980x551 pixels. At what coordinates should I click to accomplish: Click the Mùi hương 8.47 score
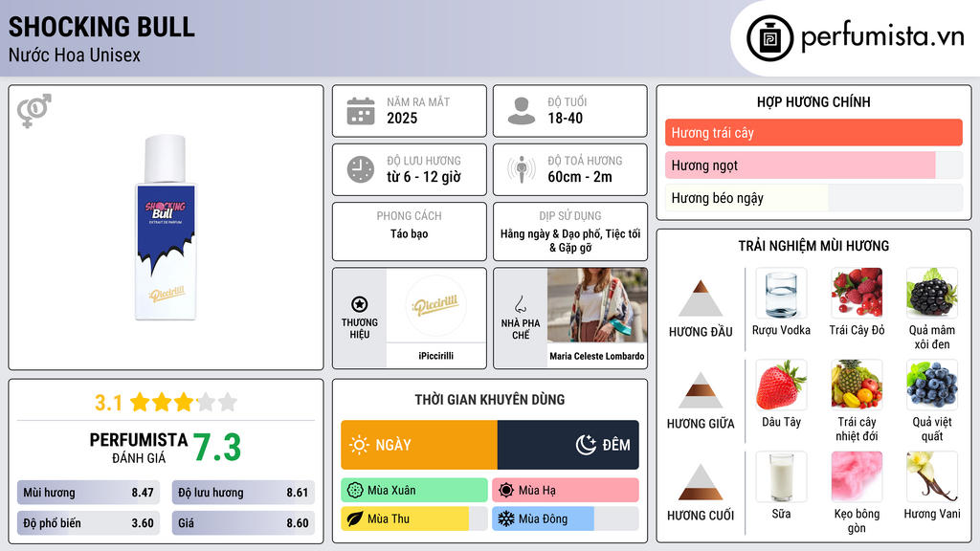coord(89,493)
